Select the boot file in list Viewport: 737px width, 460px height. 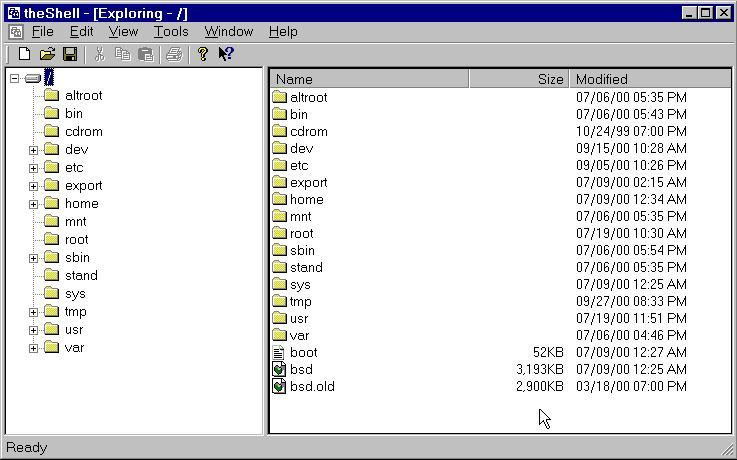point(303,352)
